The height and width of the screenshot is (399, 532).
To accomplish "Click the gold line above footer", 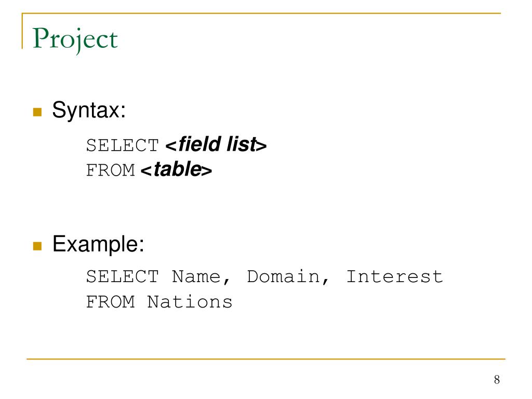I will pyautogui.click(x=266, y=358).
